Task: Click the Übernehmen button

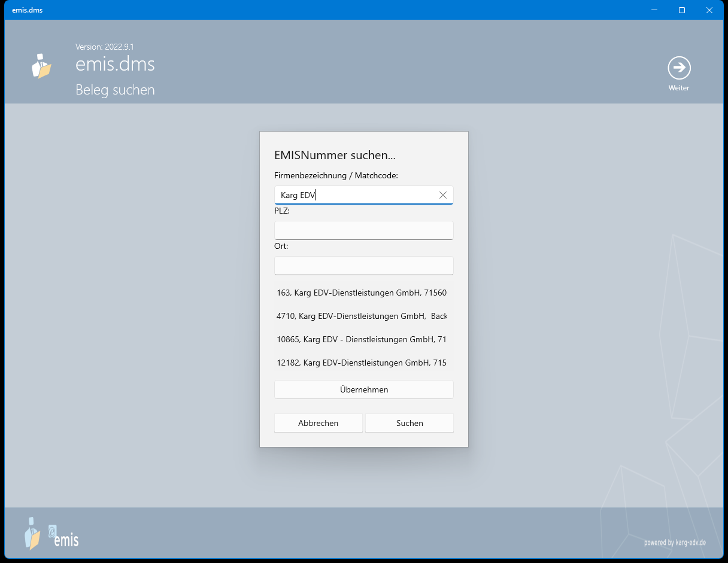Action: click(364, 389)
